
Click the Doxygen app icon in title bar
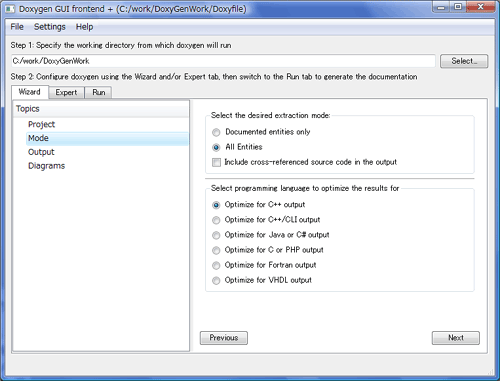tap(10, 9)
